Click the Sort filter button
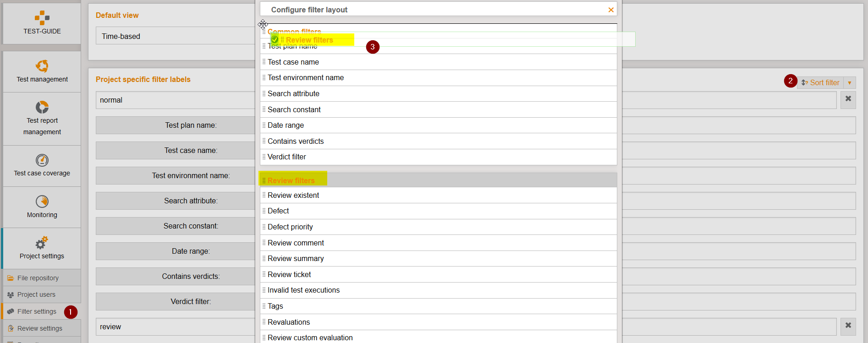Image resolution: width=868 pixels, height=343 pixels. pyautogui.click(x=820, y=83)
